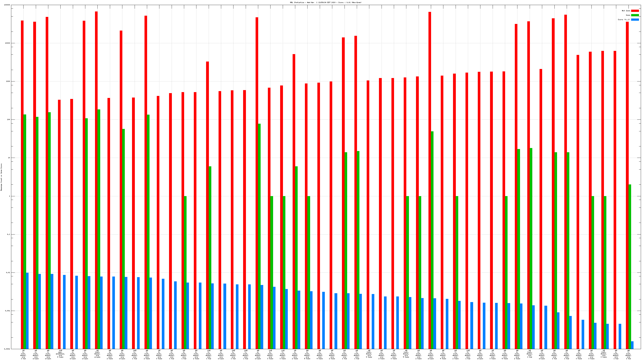This screenshot has height=362, width=644.
Task: Click the zen.spamhaus.org 8 hops x-axis label
Action: pos(60,354)
